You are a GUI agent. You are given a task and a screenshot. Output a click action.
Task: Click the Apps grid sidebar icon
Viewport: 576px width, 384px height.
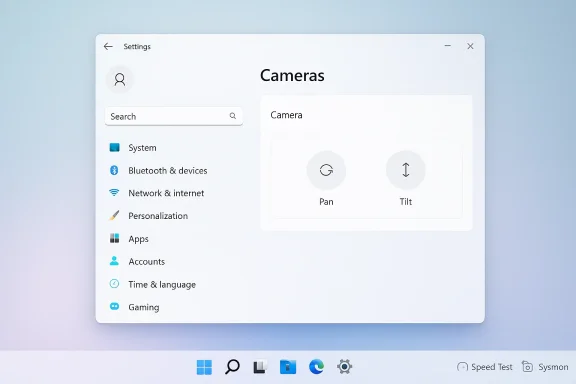tap(114, 238)
